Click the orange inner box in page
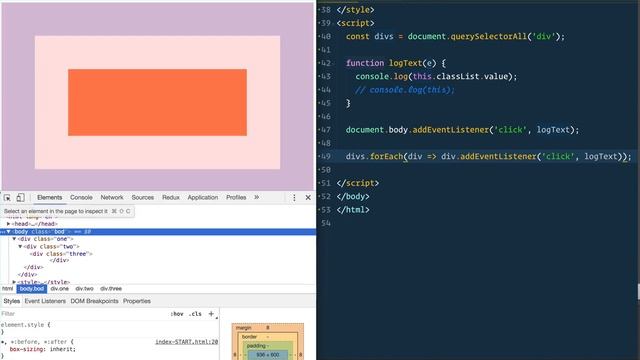This screenshot has width=640, height=360. click(157, 102)
